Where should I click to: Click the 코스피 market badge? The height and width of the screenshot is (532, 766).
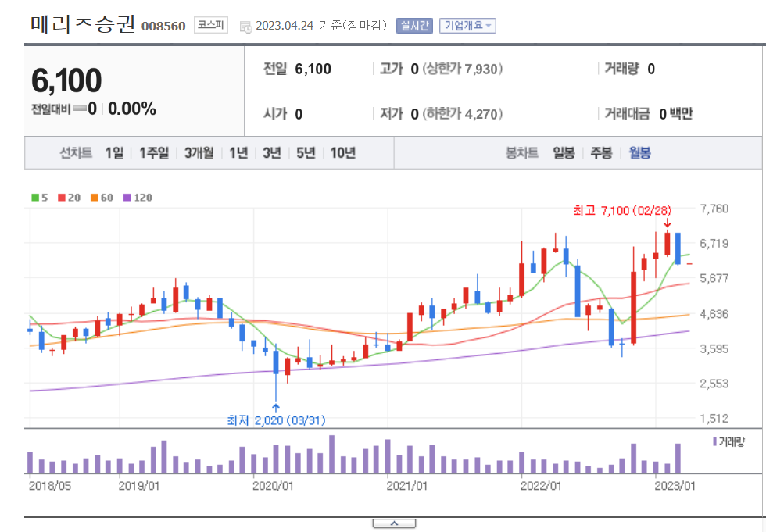(x=211, y=25)
